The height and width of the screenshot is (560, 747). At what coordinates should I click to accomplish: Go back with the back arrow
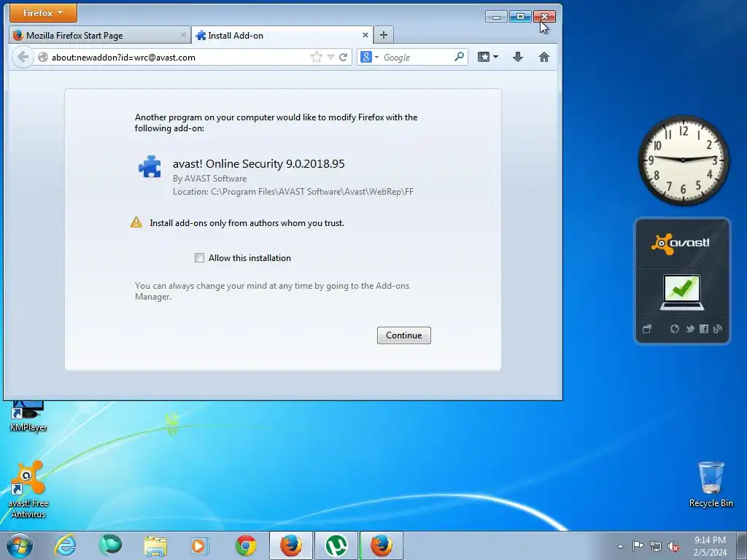[23, 57]
